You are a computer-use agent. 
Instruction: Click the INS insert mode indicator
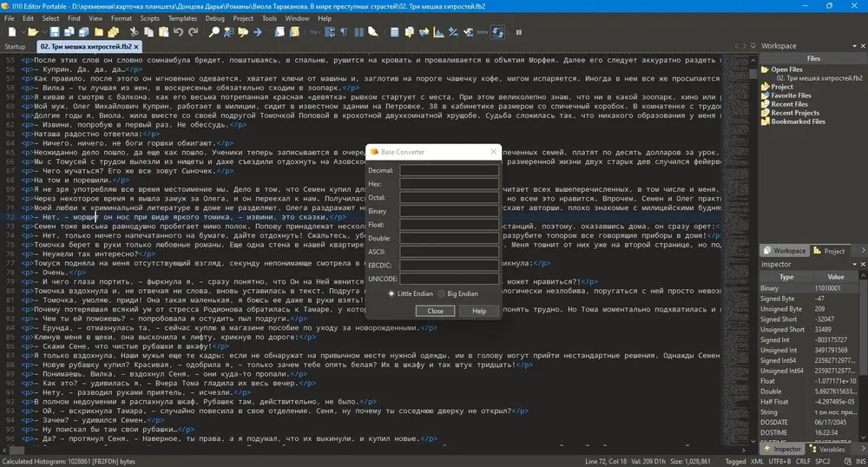pyautogui.click(x=860, y=461)
